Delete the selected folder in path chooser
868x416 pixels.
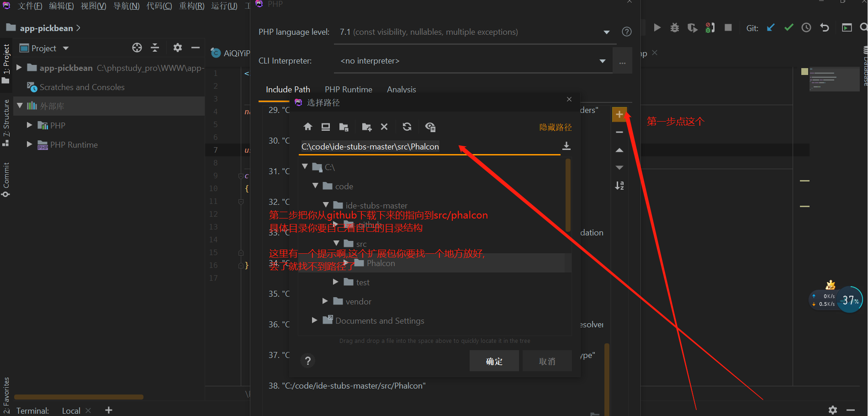click(384, 127)
